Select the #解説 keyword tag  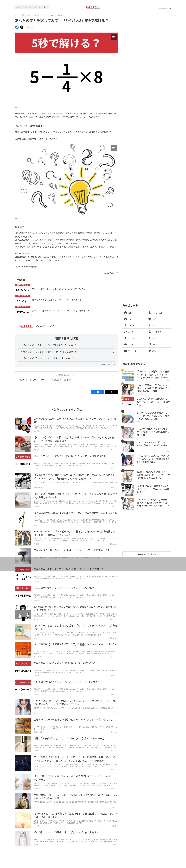(x=56, y=380)
